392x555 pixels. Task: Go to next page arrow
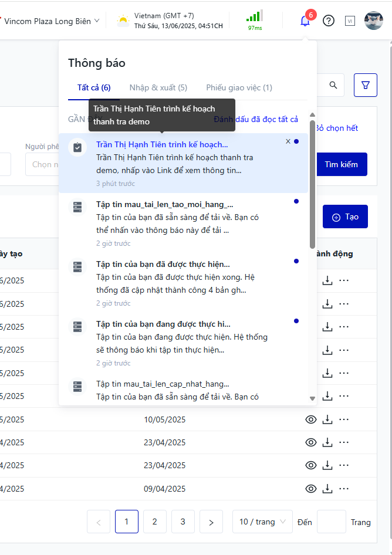tap(211, 522)
